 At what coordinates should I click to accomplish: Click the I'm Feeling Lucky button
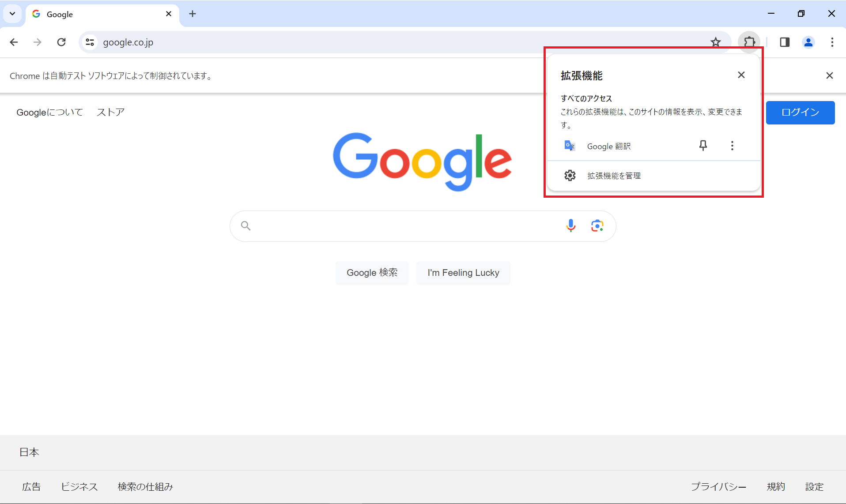463,273
